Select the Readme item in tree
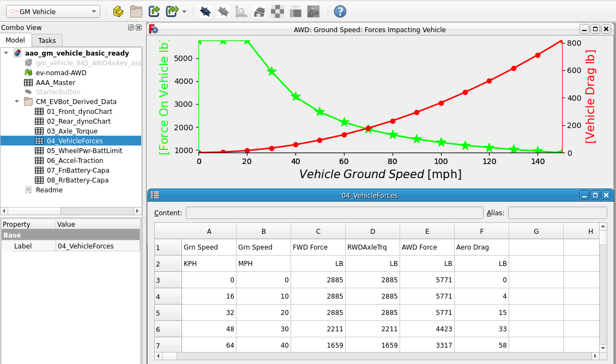Viewport: 616px width, 364px height. [x=49, y=190]
